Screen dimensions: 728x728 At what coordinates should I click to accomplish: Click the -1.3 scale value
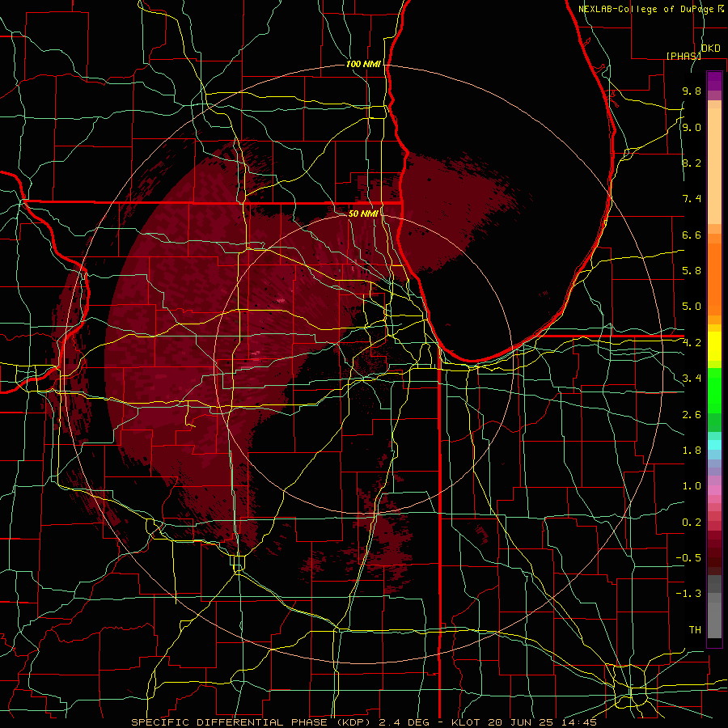688,594
